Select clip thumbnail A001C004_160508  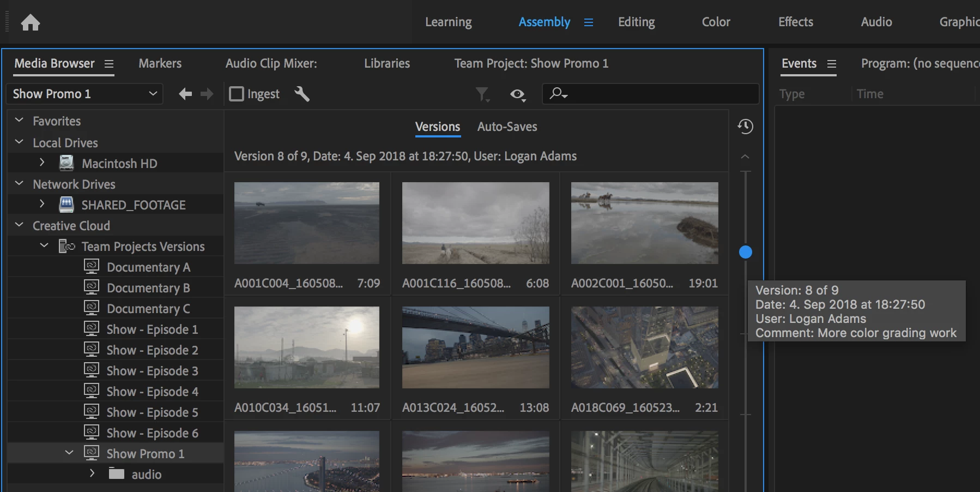(x=307, y=223)
